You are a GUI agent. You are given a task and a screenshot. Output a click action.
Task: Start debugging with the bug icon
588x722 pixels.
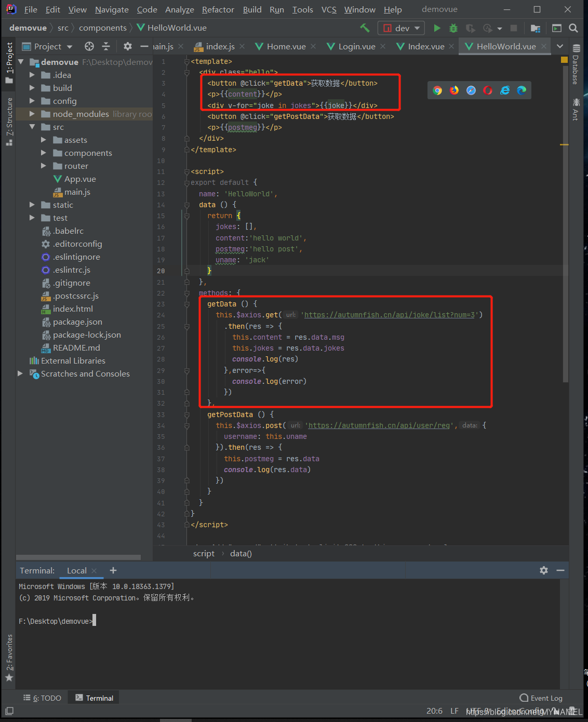453,28
